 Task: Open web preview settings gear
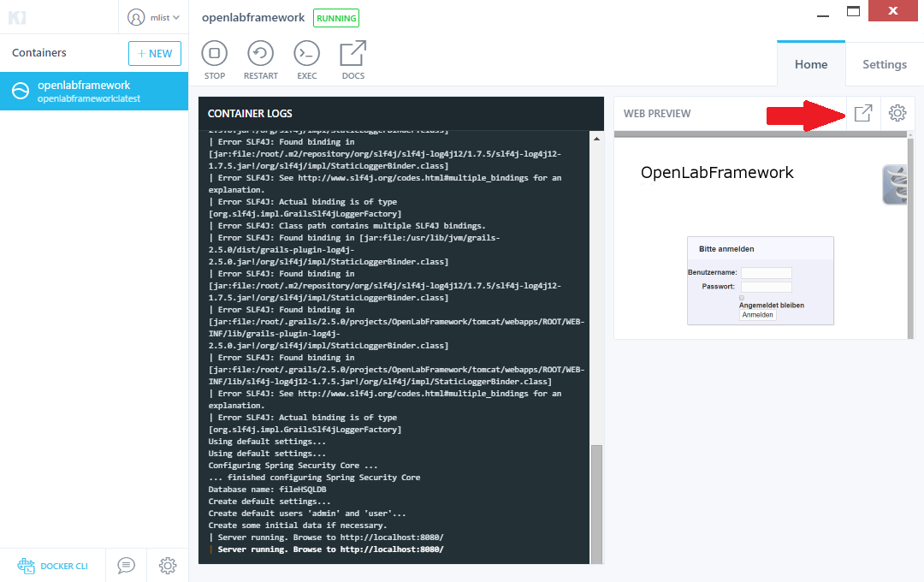[x=897, y=113]
